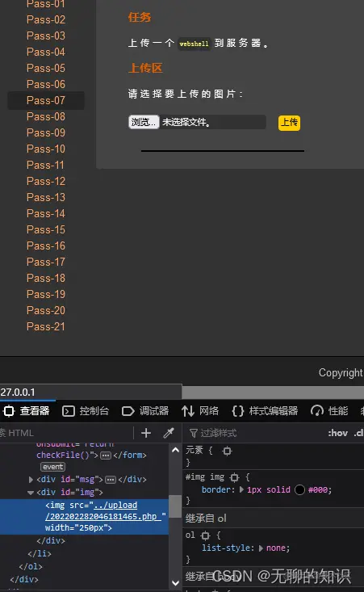Click the ol rule selector highlighter icon
The height and width of the screenshot is (592, 364).
(x=205, y=535)
